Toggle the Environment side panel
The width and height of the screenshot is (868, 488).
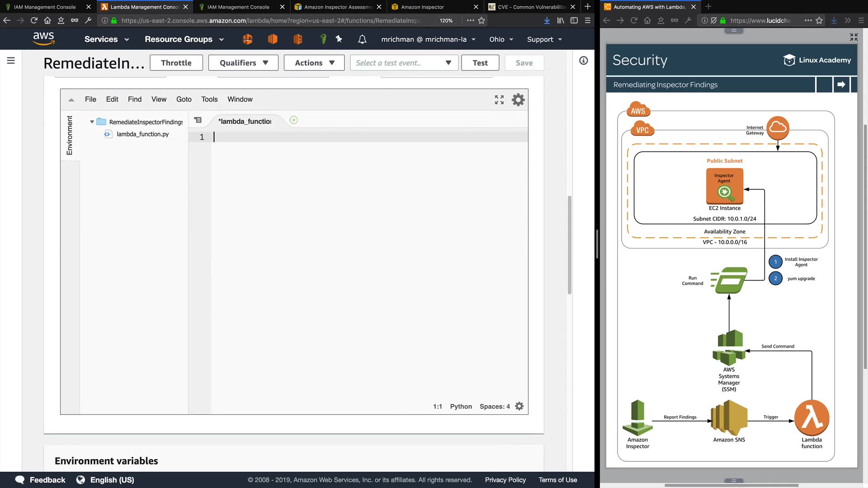point(70,135)
